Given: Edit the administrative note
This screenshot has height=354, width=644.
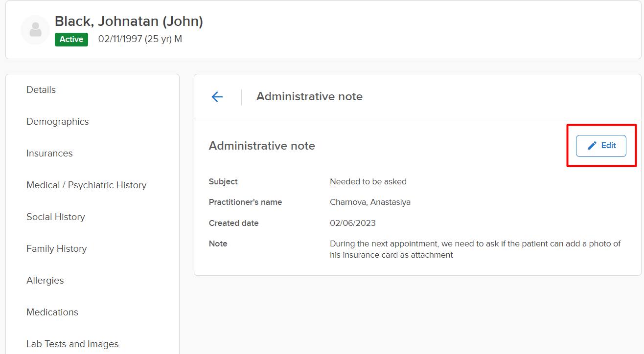Looking at the screenshot, I should 601,146.
